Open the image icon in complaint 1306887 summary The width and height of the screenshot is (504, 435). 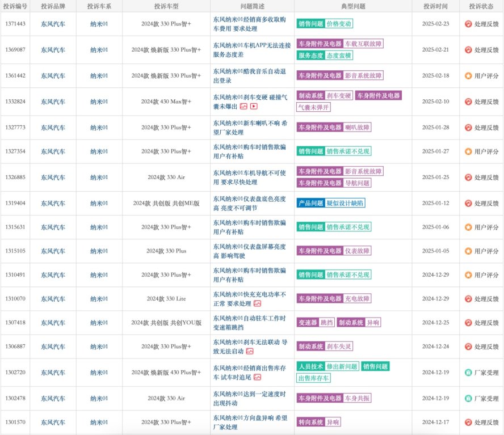tap(250, 351)
